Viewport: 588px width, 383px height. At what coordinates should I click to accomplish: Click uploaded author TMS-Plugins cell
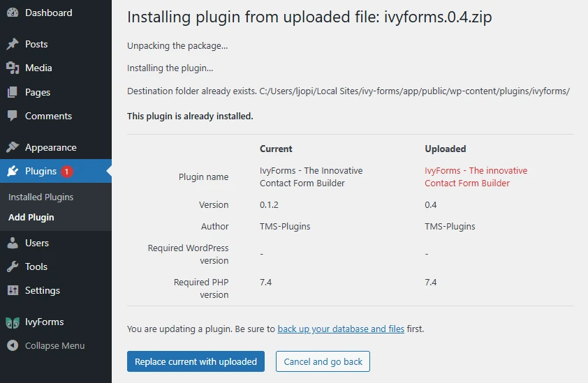coord(450,226)
